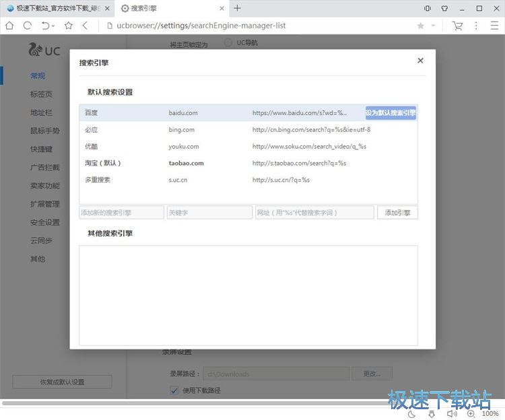Screen dimensions: 505x420
Task: Click the s.uc.cn keyword cell
Action: pyautogui.click(x=178, y=180)
